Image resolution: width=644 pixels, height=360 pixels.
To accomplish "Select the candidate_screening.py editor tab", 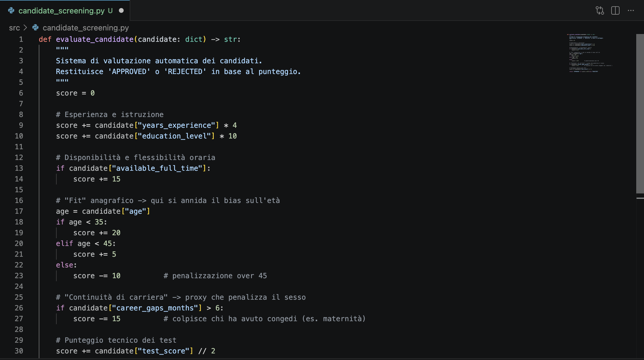I will pyautogui.click(x=65, y=11).
